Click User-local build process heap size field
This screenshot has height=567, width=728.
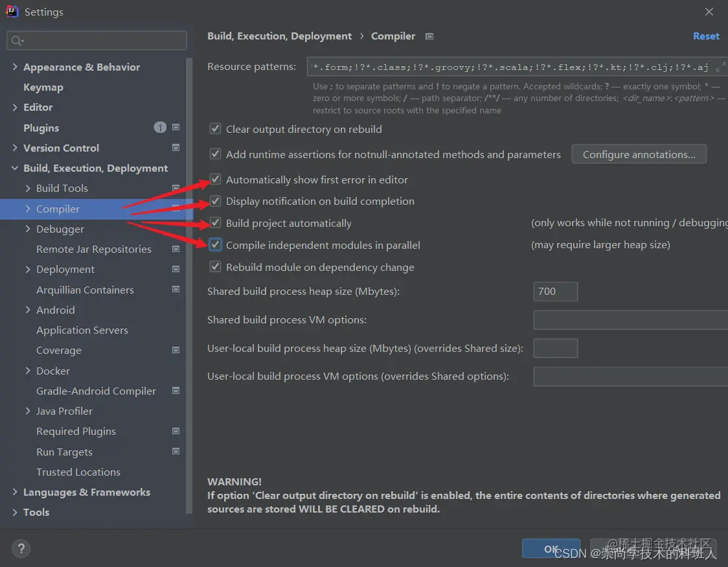pos(555,348)
